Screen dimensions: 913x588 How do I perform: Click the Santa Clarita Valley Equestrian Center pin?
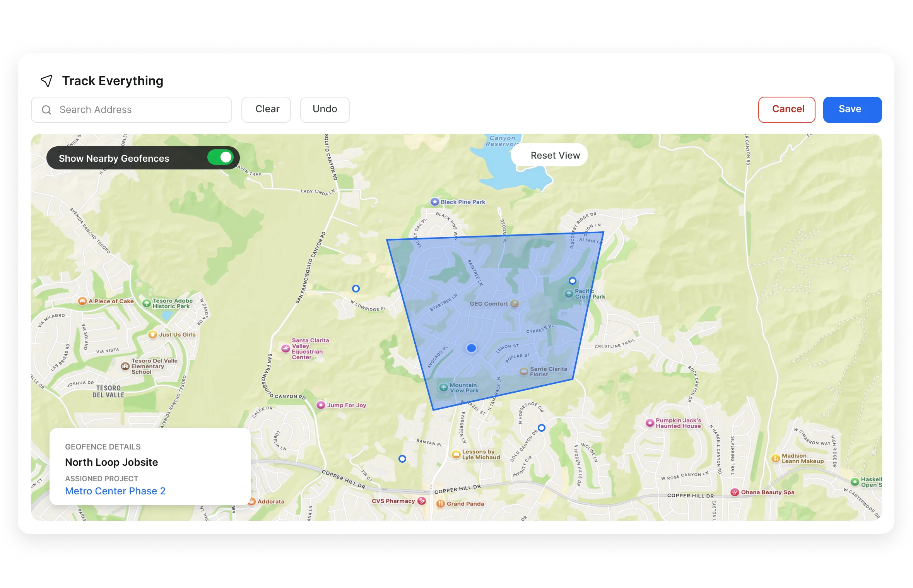click(x=286, y=349)
